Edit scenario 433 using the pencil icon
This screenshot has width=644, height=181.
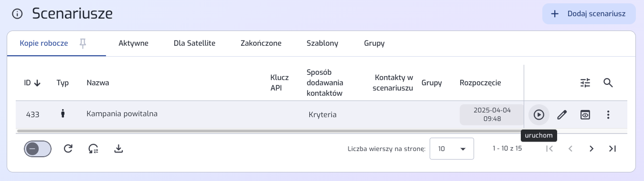[562, 114]
